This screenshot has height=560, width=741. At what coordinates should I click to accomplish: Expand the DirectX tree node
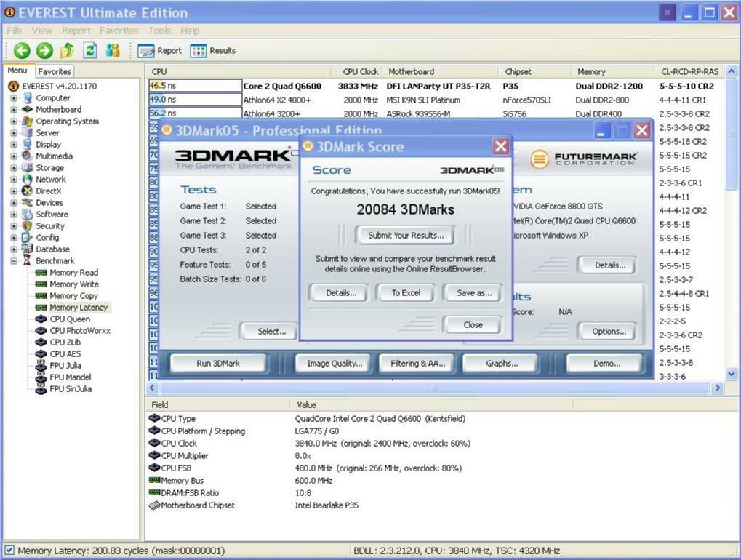point(14,191)
